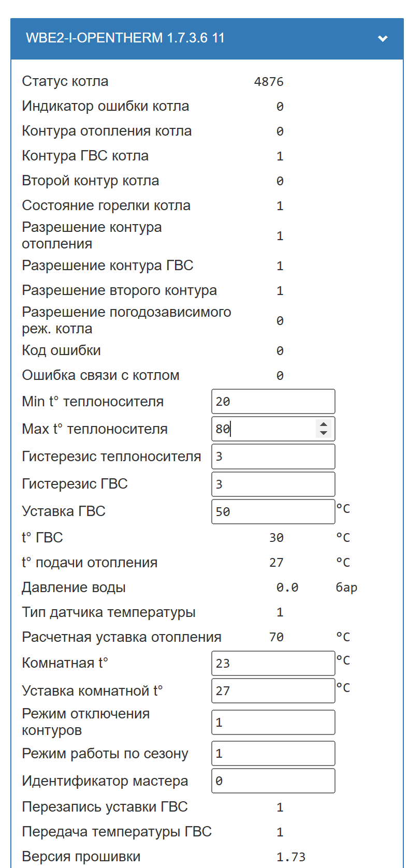The height and width of the screenshot is (868, 408).
Task: Click the Состояние горелки котла label
Action: 106,205
